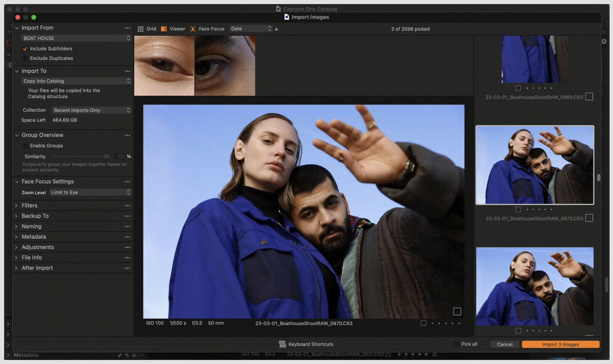613x364 pixels.
Task: Open Import From options ellipsis menu
Action: click(x=127, y=28)
